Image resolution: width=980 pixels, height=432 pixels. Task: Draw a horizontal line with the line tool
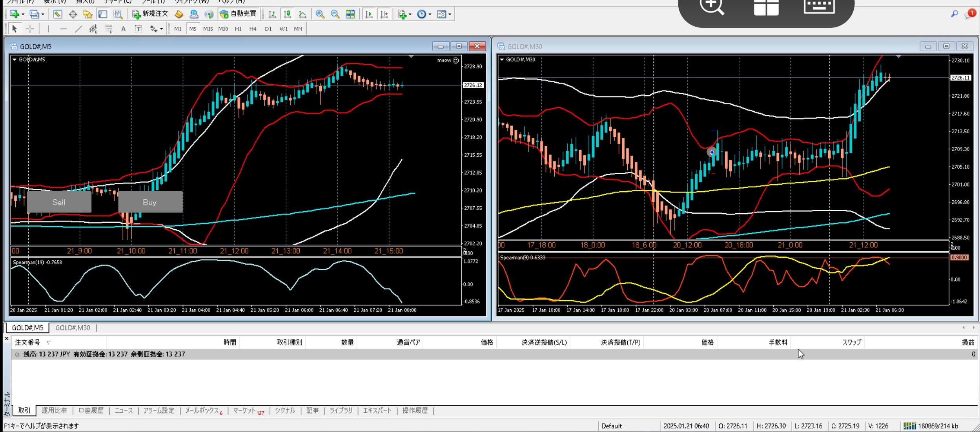[x=63, y=29]
